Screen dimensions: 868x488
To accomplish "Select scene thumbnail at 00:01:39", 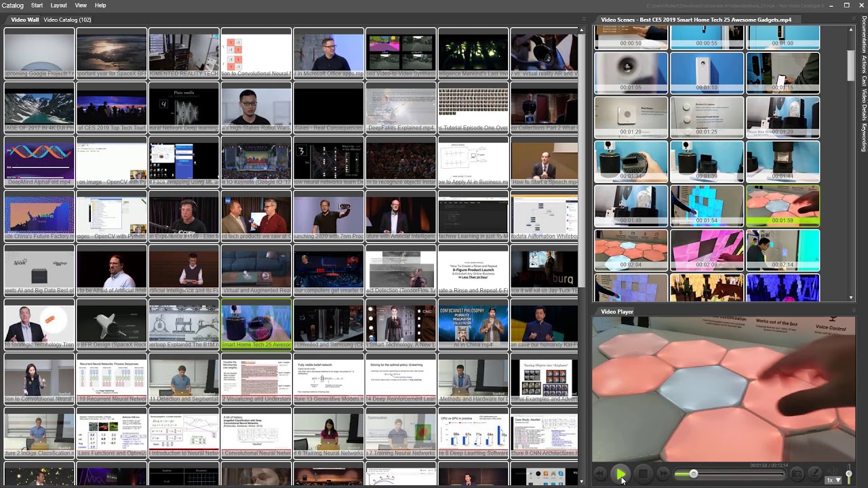I will point(707,161).
